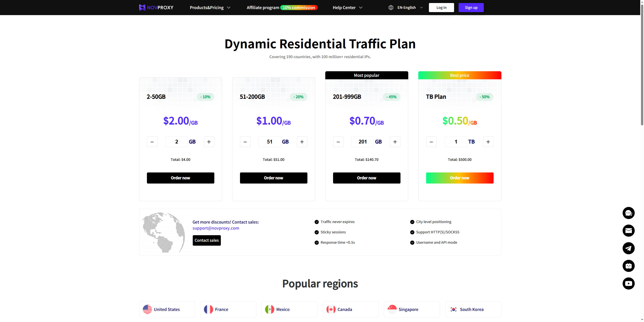Click the YouTube floating icon
644x322 pixels.
pos(628,283)
